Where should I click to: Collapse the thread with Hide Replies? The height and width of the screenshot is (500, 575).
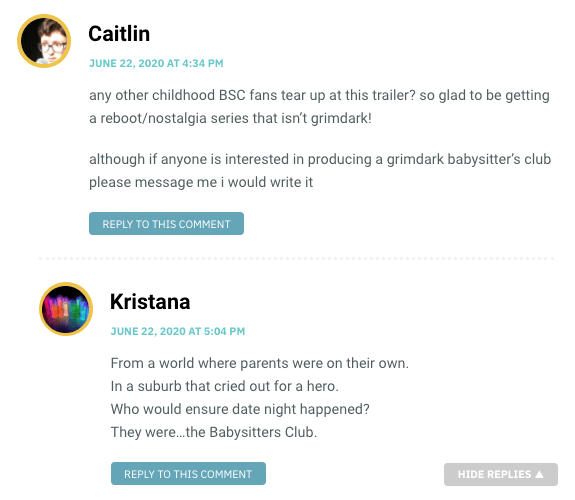tap(501, 474)
